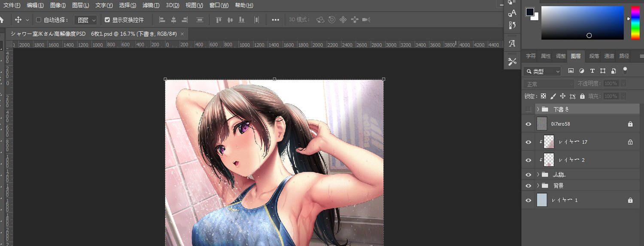Hide レイヤー 2 layer eye icon

pyautogui.click(x=529, y=160)
